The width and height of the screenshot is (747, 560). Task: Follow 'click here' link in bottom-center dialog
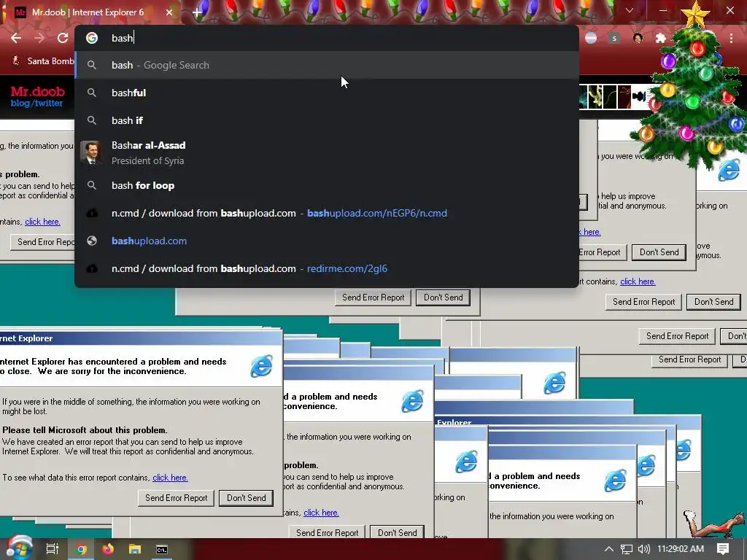click(x=321, y=513)
